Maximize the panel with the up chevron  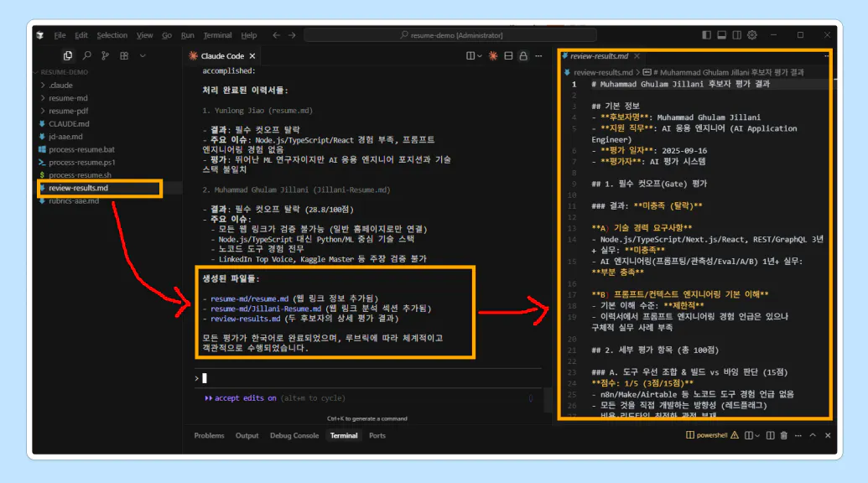[x=813, y=436]
